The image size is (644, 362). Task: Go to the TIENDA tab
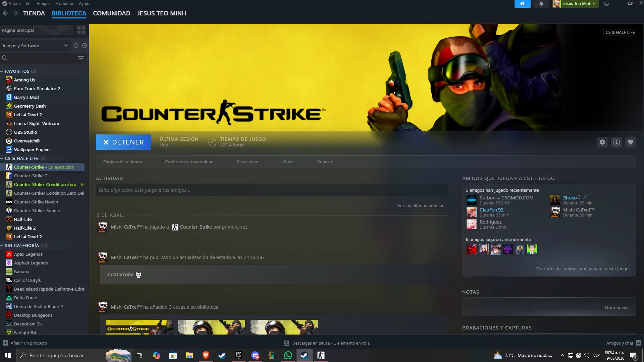(x=34, y=13)
